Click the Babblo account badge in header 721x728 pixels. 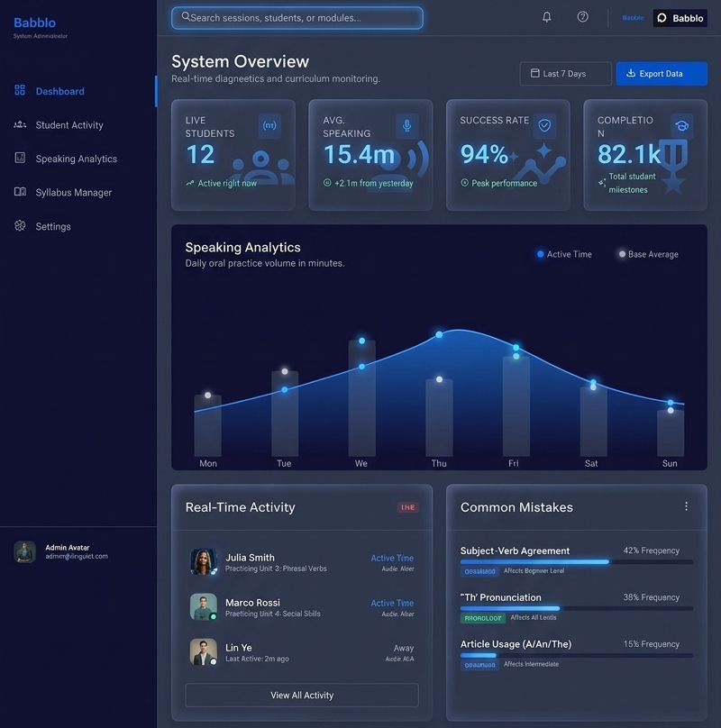point(680,18)
